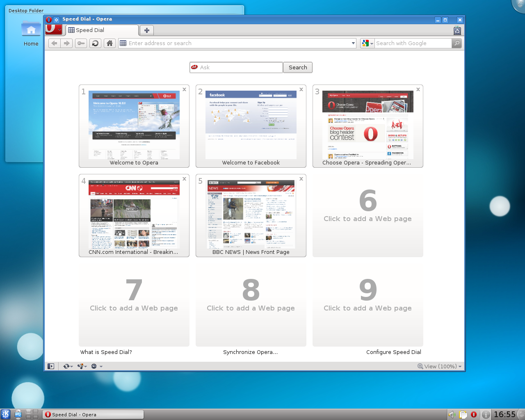Click the virtual desktop pager

[x=32, y=414]
